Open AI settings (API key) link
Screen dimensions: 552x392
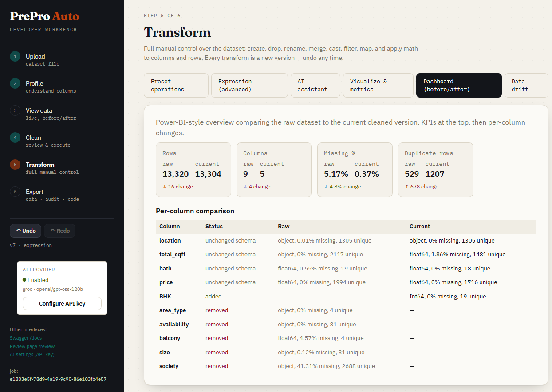[x=32, y=354]
